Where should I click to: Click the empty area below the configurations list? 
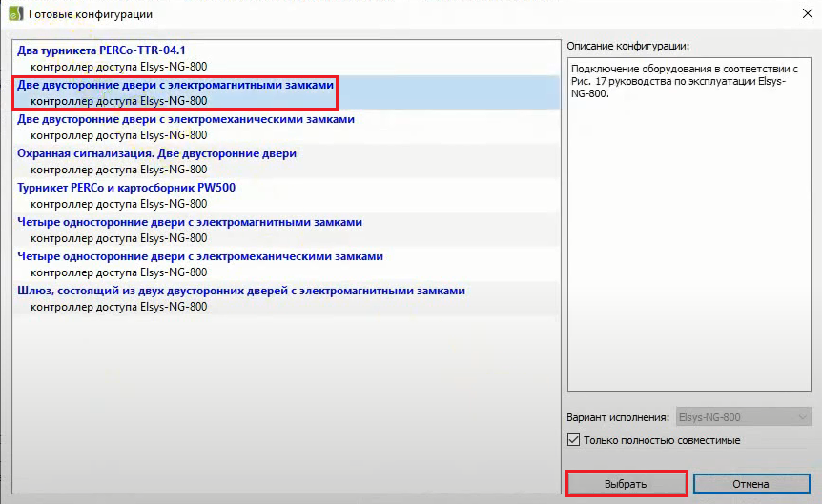click(286, 403)
